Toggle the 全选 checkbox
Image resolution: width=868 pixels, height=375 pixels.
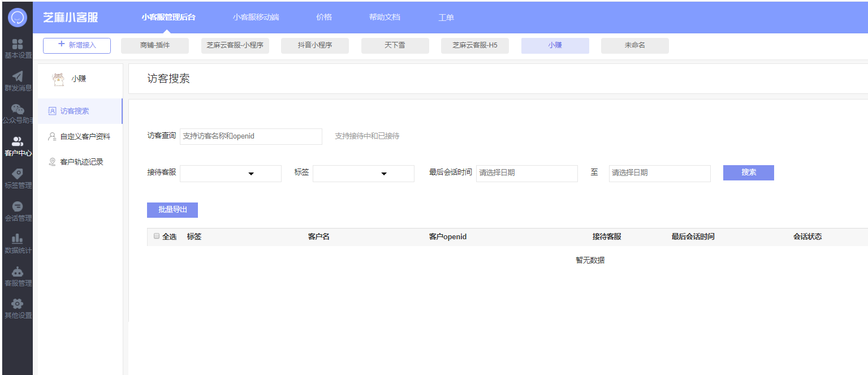pyautogui.click(x=157, y=236)
